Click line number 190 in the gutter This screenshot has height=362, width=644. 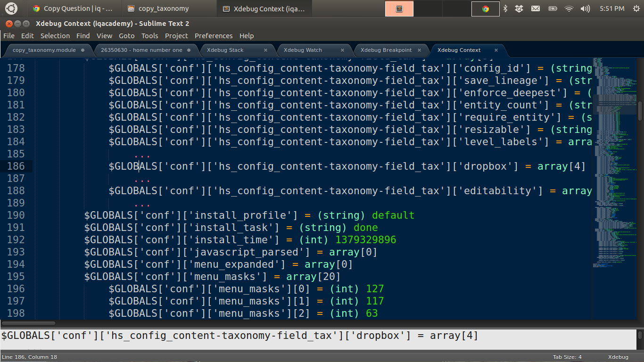pyautogui.click(x=16, y=215)
